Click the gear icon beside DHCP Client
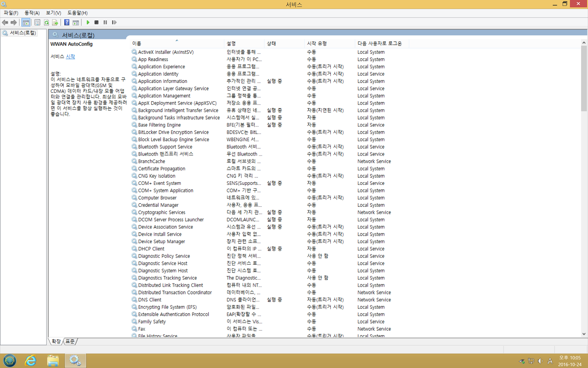 pos(134,249)
